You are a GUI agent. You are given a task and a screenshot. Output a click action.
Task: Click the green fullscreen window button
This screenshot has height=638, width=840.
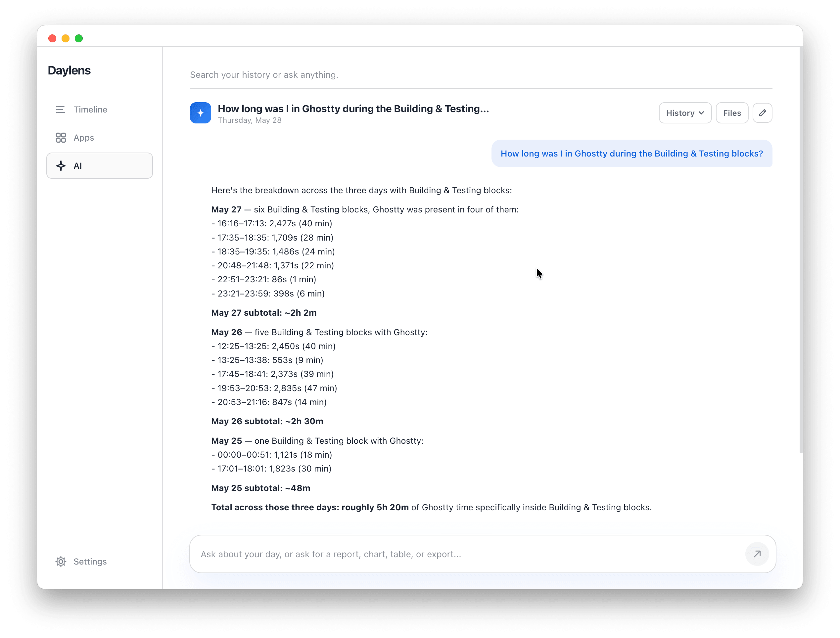click(x=79, y=38)
